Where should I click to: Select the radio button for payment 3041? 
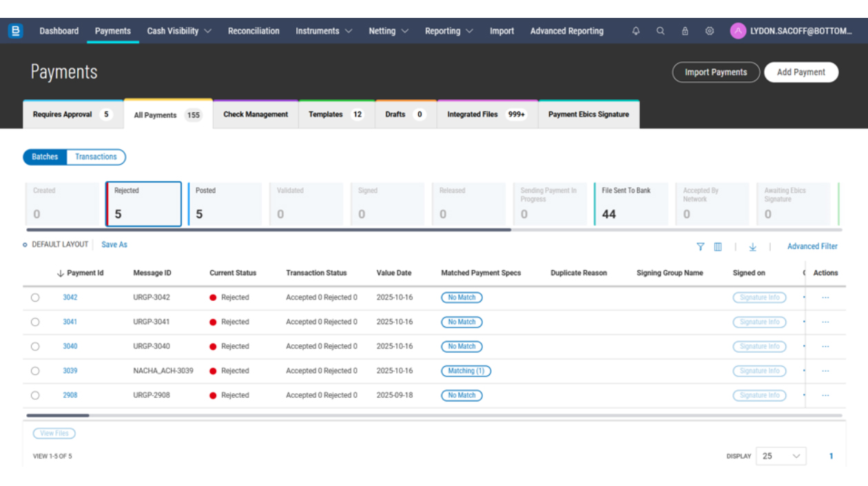[35, 322]
